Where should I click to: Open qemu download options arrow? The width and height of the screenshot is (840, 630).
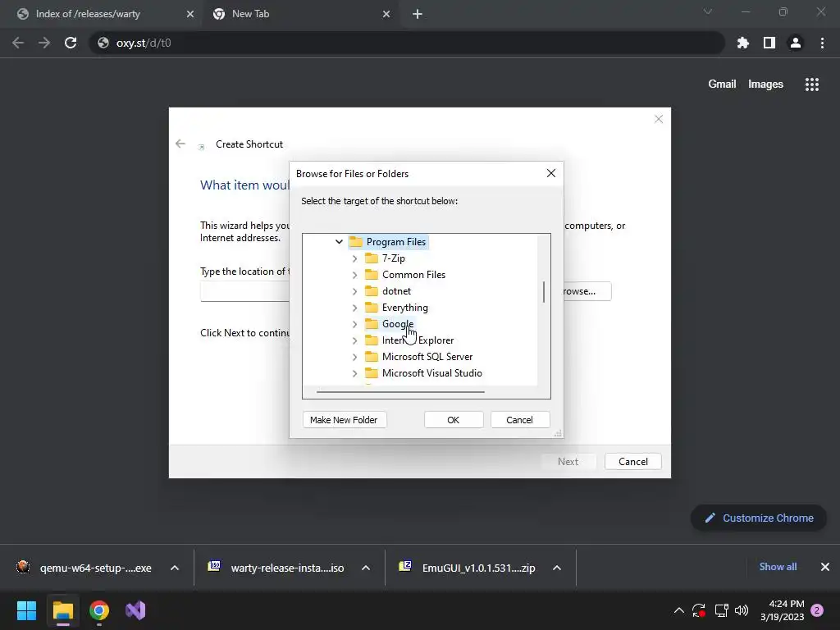tap(175, 568)
